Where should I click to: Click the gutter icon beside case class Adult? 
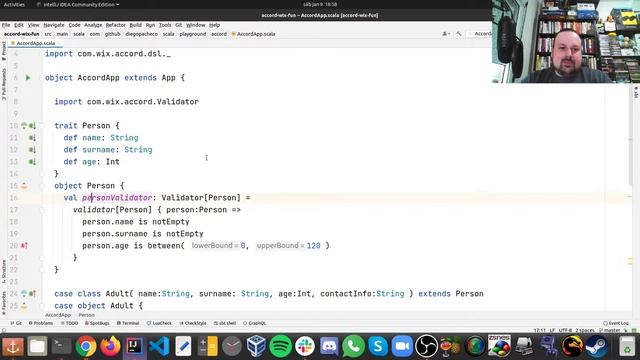[x=24, y=294]
